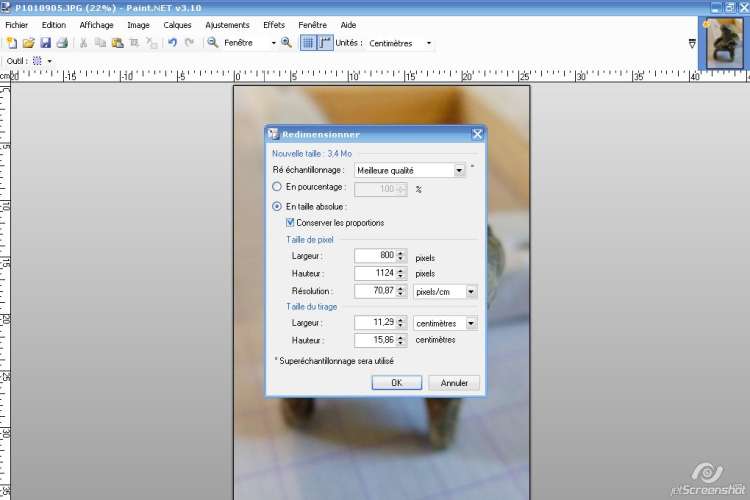
Task: Click the New file icon
Action: [11, 43]
